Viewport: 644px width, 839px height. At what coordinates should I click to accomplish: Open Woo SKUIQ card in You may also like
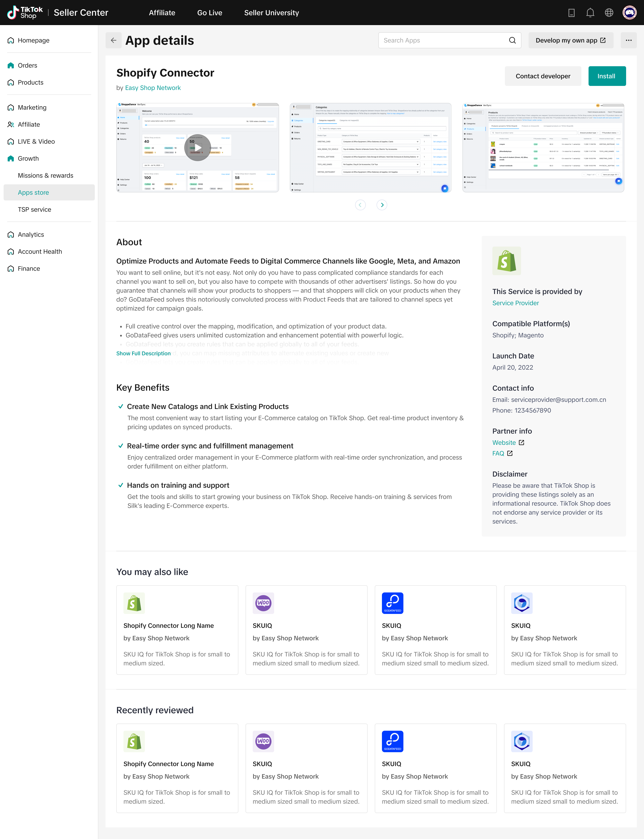pyautogui.click(x=306, y=630)
